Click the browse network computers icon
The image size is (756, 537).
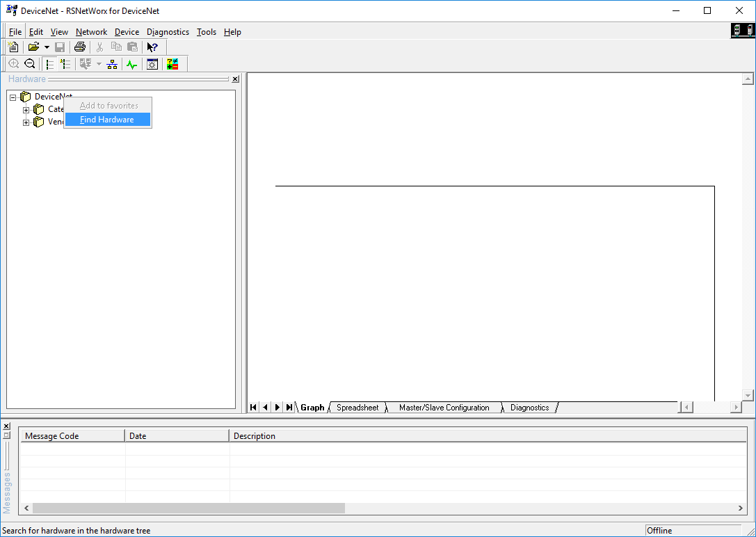pos(86,63)
